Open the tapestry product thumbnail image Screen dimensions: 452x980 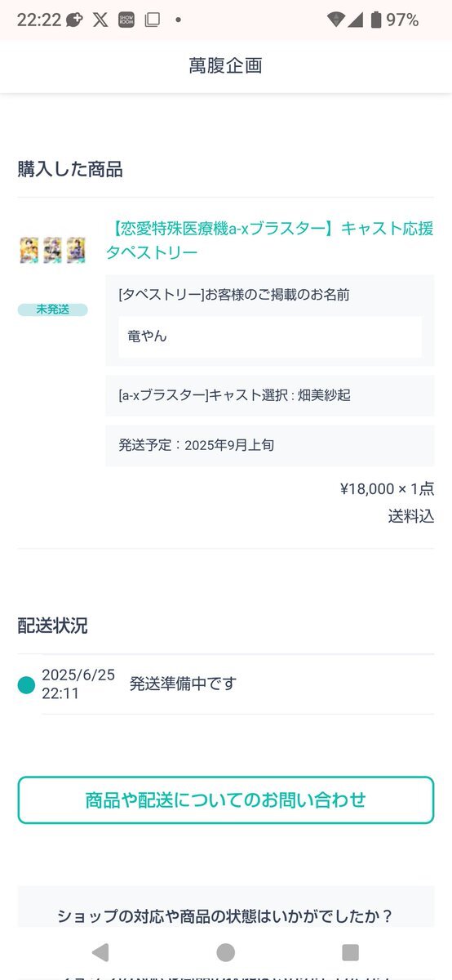coord(53,250)
